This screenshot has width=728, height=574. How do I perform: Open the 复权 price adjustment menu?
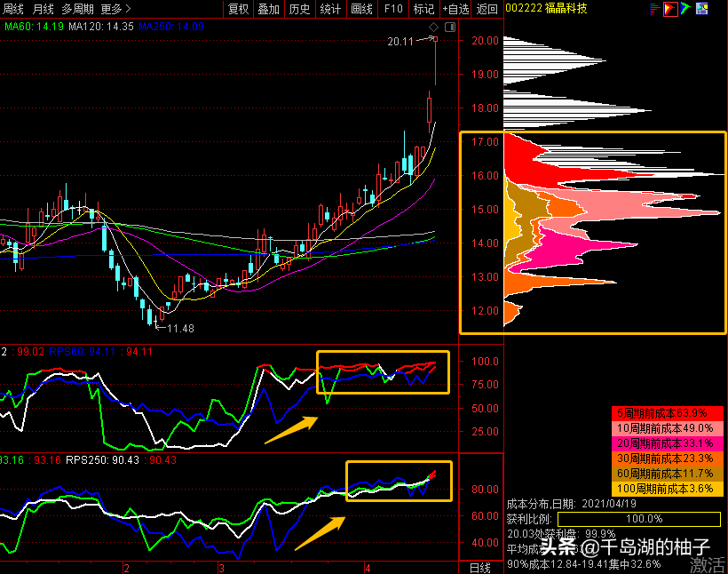tap(239, 10)
